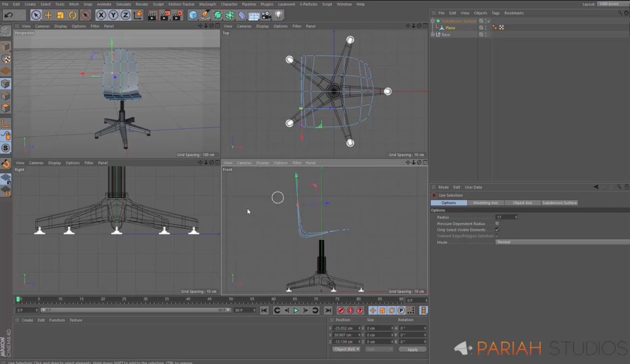This screenshot has height=364, width=630.
Task: Toggle Z axis lock
Action: [x=125, y=15]
